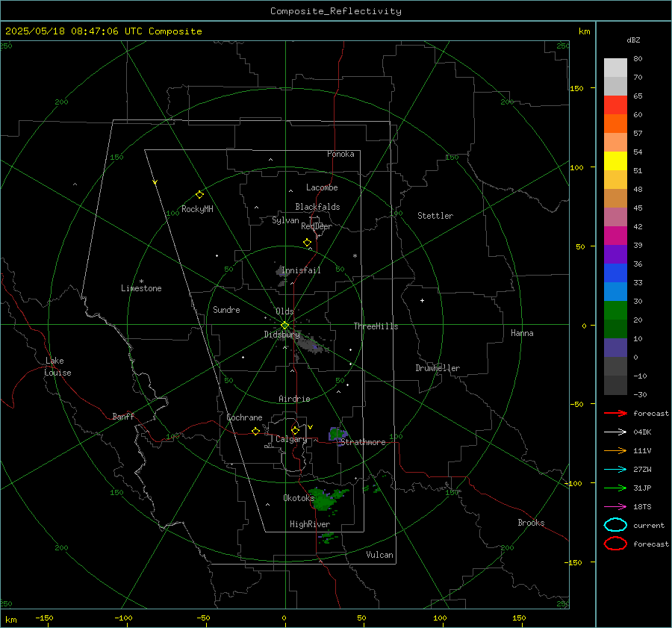Pick the red 60-65 dBZ swatch
The height and width of the screenshot is (628, 672).
tap(615, 105)
